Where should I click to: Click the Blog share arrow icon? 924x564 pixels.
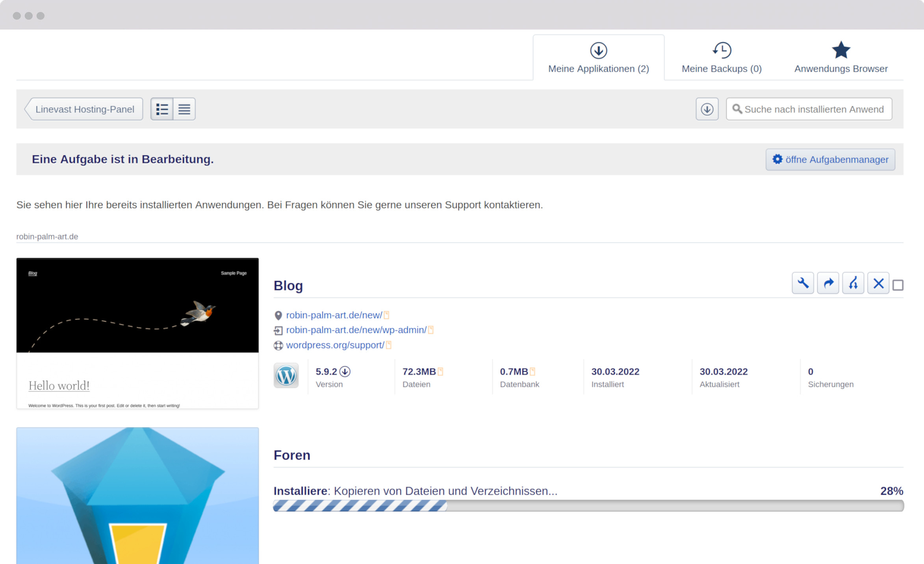coord(828,283)
